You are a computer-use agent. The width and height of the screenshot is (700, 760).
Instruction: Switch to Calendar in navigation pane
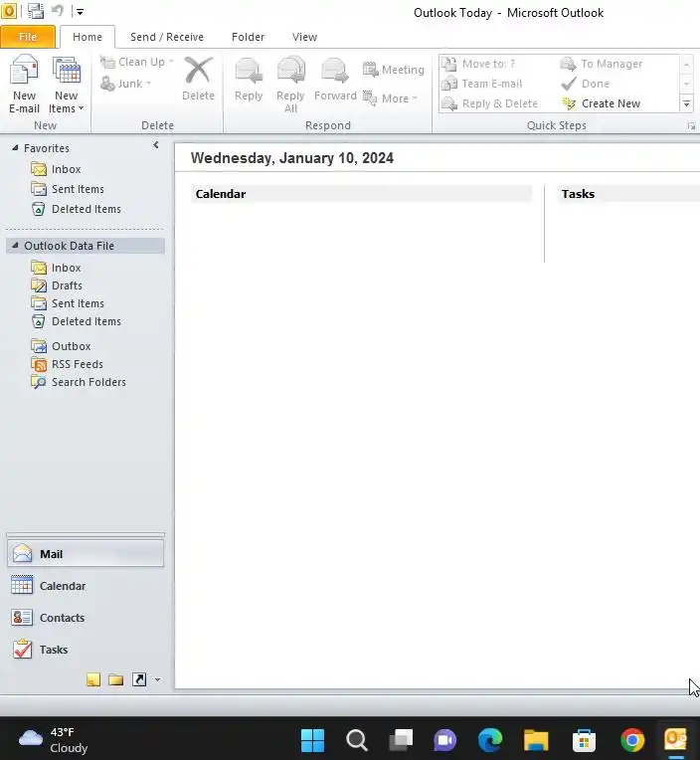pos(86,586)
